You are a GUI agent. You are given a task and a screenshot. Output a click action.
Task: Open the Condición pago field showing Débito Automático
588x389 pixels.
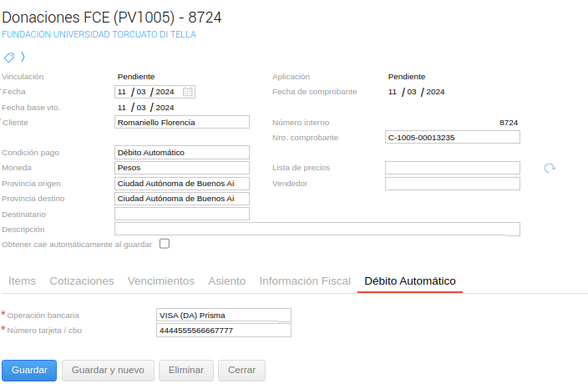(x=182, y=153)
